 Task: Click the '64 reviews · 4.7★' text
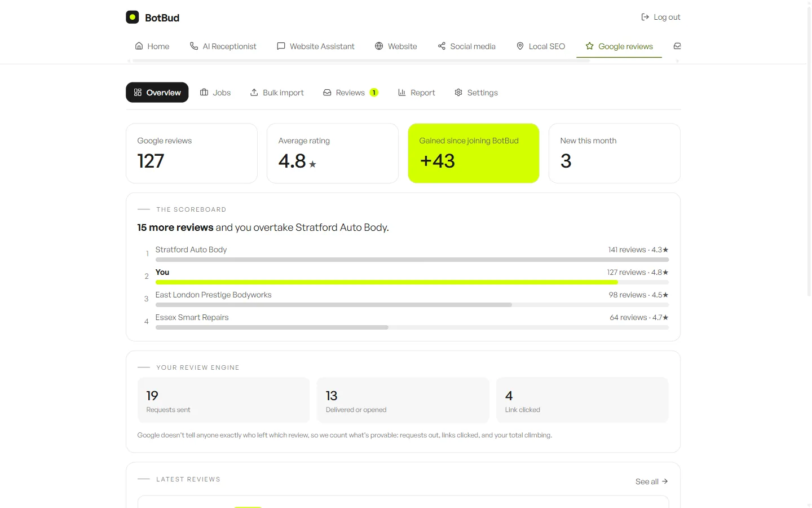639,317
